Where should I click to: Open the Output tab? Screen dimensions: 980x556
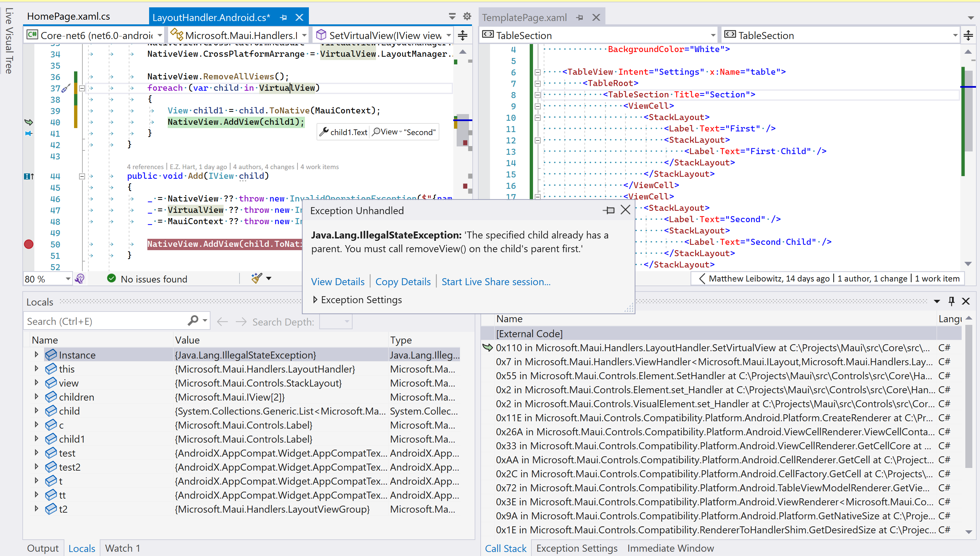(43, 548)
